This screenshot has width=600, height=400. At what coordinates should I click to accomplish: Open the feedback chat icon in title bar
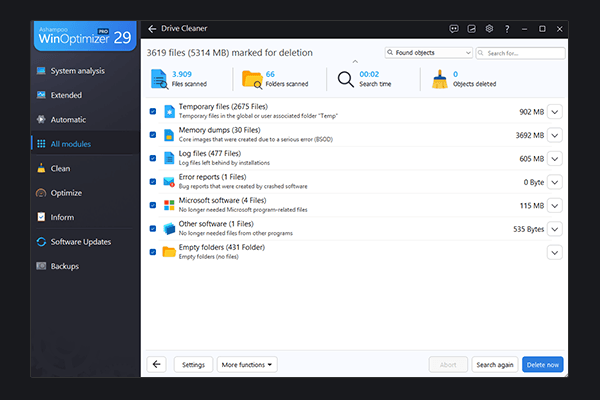pos(454,29)
